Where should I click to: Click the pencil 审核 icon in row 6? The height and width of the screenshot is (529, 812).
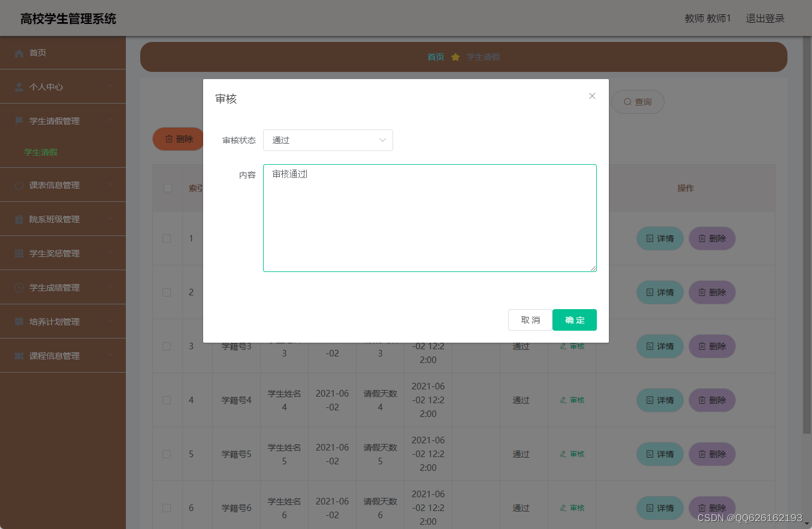tap(563, 508)
